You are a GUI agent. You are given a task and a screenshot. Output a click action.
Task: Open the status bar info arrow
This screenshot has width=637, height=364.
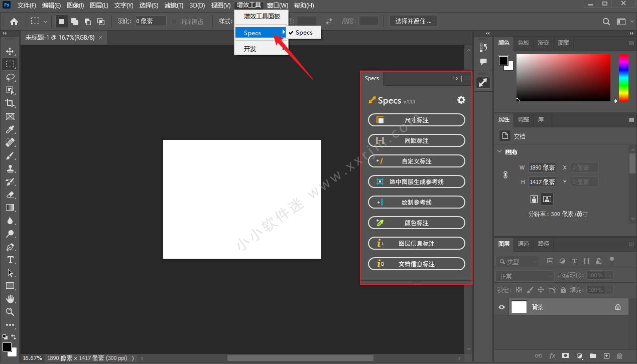(x=133, y=358)
